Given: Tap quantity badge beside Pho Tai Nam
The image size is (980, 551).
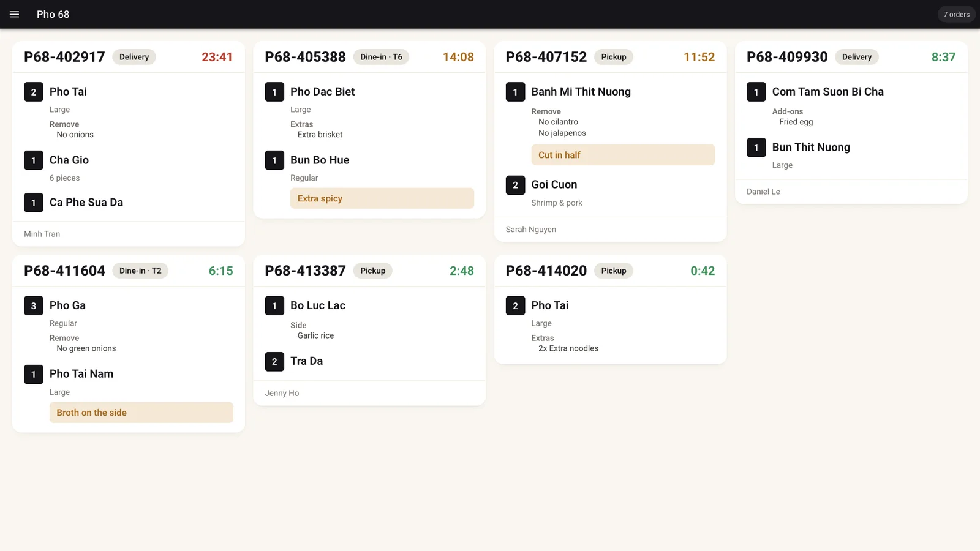Looking at the screenshot, I should click(x=34, y=374).
